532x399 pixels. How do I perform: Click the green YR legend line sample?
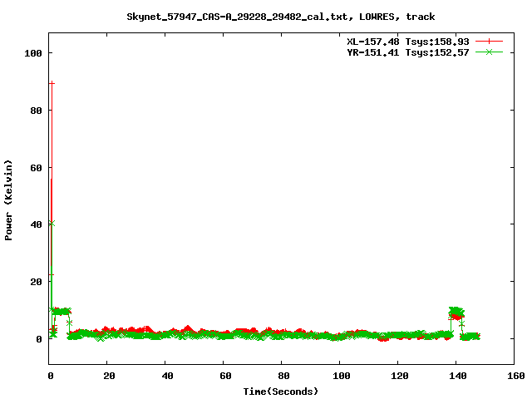489,52
